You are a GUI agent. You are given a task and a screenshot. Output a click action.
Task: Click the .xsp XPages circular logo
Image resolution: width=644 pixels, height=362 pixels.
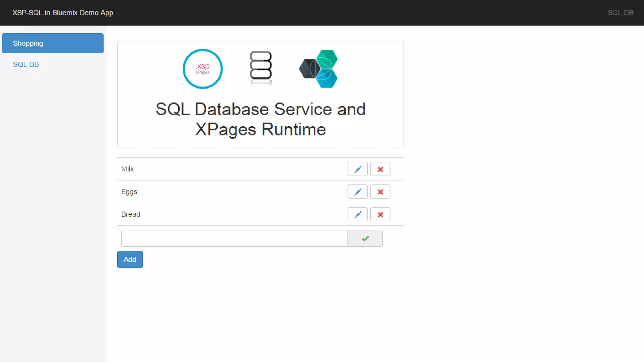[203, 69]
